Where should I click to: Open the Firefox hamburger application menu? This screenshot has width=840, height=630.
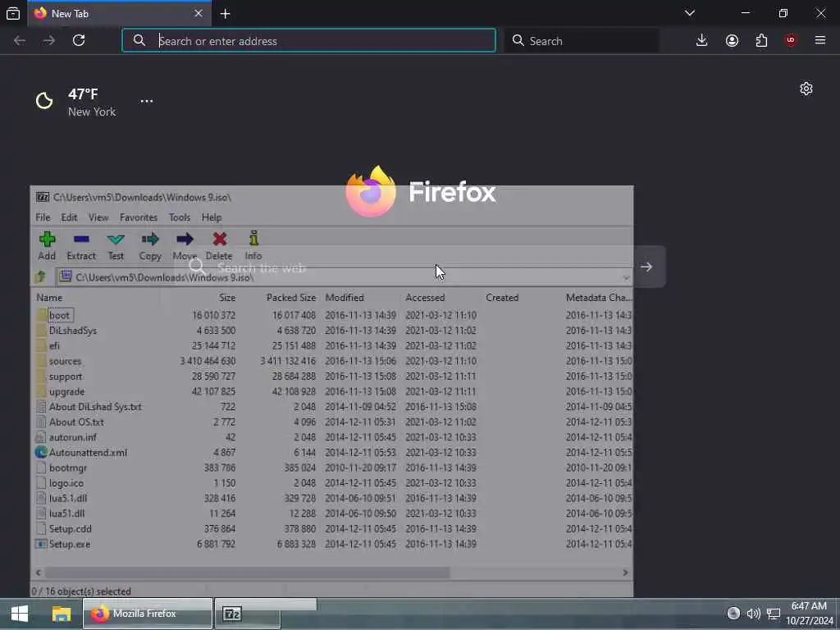820,41
